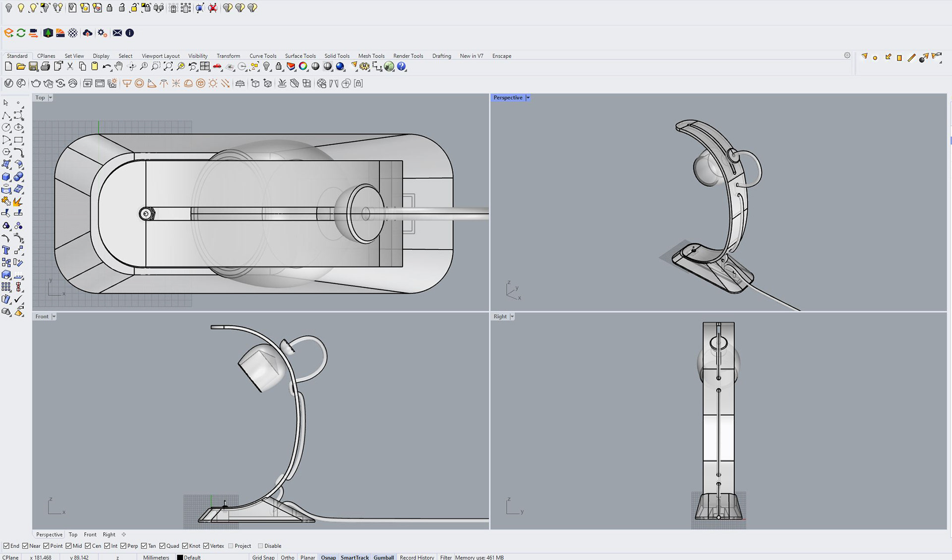The height and width of the screenshot is (560, 952).
Task: Click the black Default layer color swatch
Action: coord(180,557)
